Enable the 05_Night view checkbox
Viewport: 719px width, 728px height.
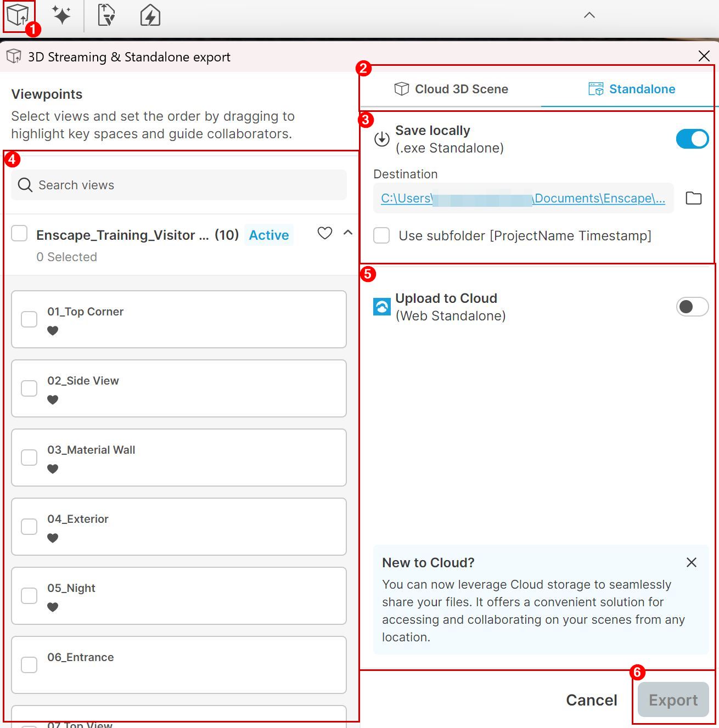(29, 596)
